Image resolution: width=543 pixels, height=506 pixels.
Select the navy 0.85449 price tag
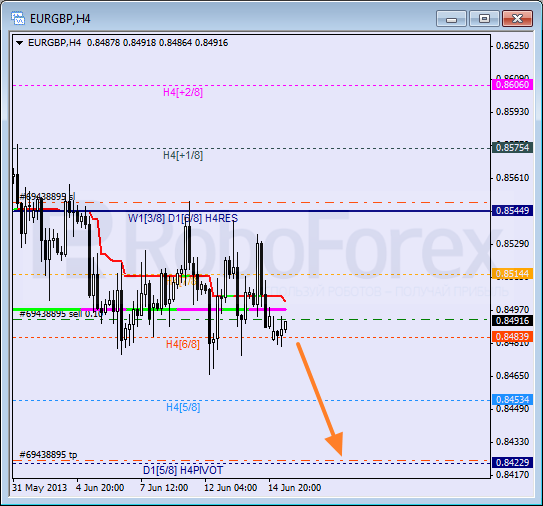(512, 211)
